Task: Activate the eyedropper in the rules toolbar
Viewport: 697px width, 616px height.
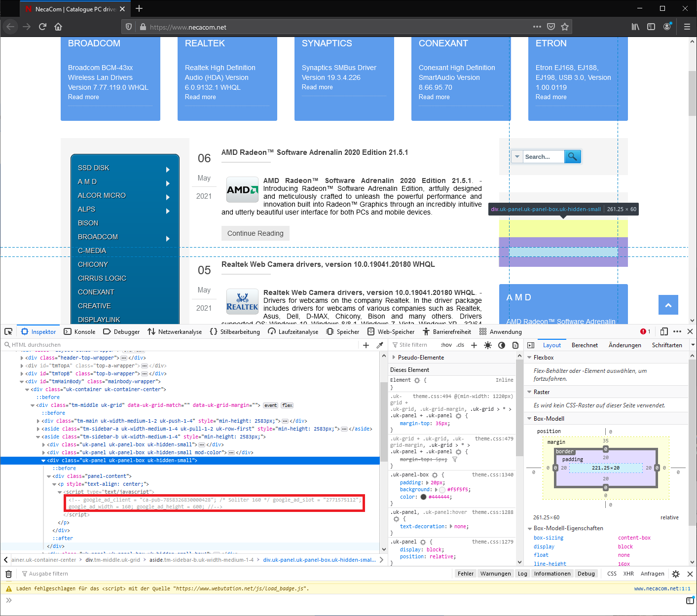Action: point(380,345)
